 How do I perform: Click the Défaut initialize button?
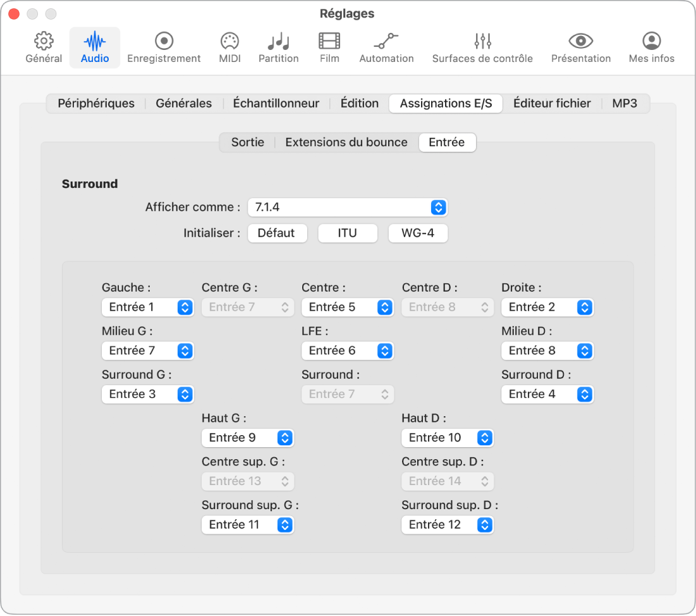(276, 233)
